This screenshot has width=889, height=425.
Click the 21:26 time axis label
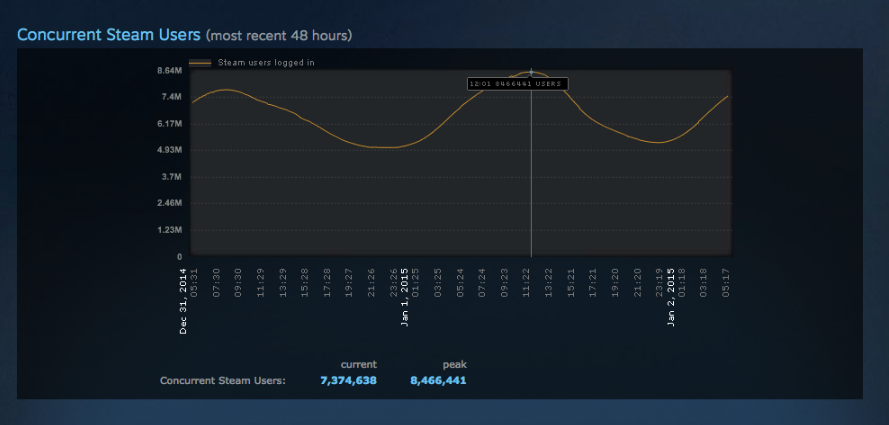point(371,282)
